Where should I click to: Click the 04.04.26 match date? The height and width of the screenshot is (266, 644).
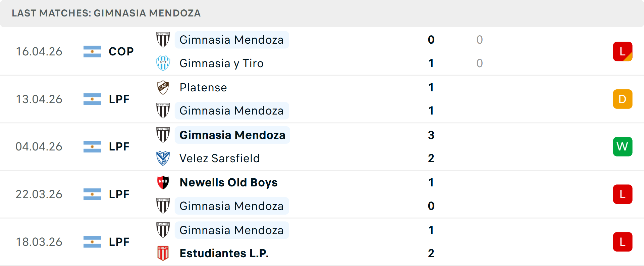(x=39, y=146)
